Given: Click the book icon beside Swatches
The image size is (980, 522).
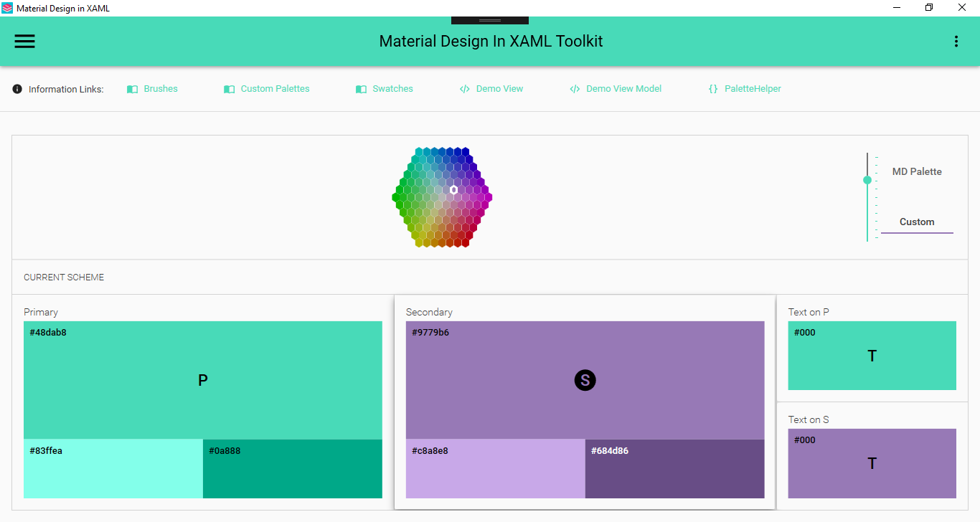Looking at the screenshot, I should (361, 88).
